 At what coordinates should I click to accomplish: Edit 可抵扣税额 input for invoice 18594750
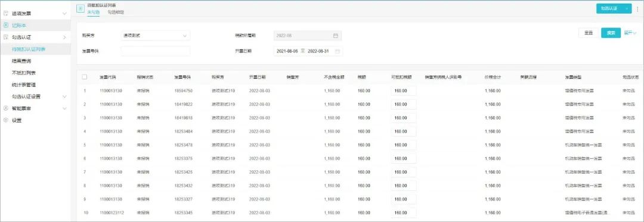(x=404, y=91)
